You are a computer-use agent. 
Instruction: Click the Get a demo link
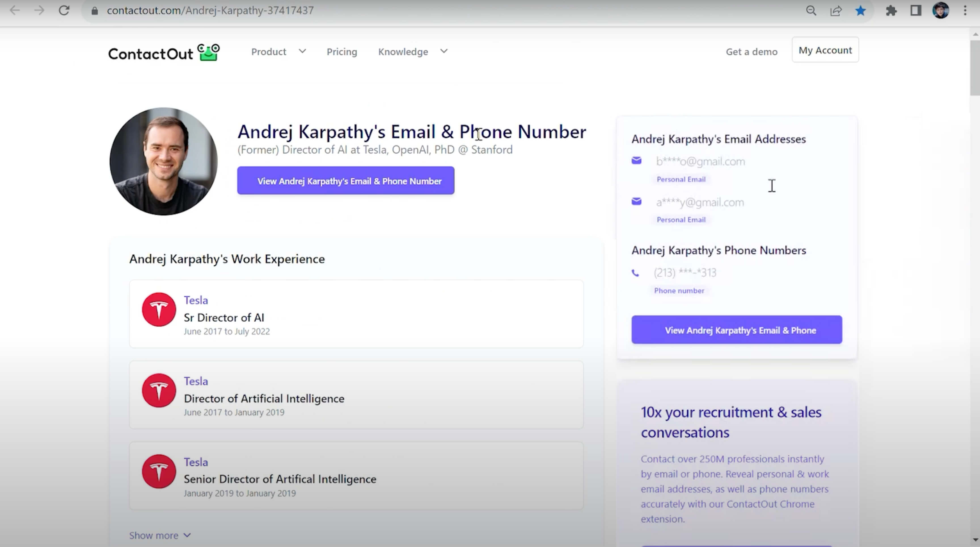(x=751, y=52)
